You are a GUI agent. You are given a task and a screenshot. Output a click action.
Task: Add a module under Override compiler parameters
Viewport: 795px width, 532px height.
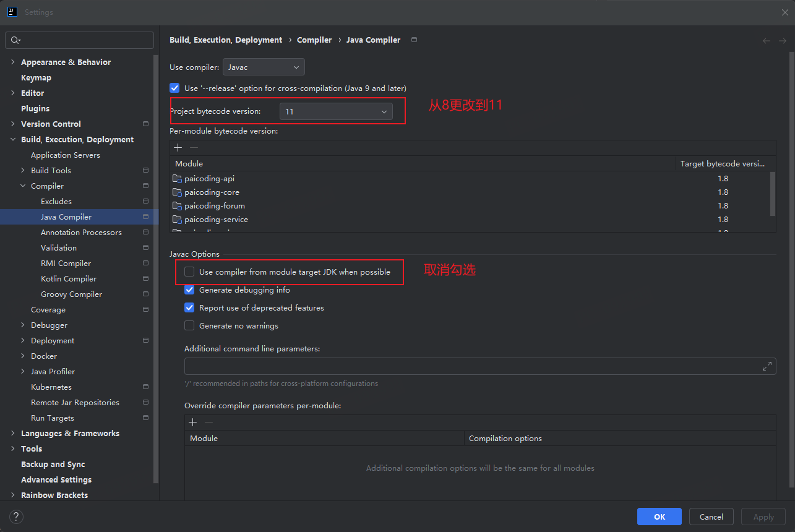(192, 422)
